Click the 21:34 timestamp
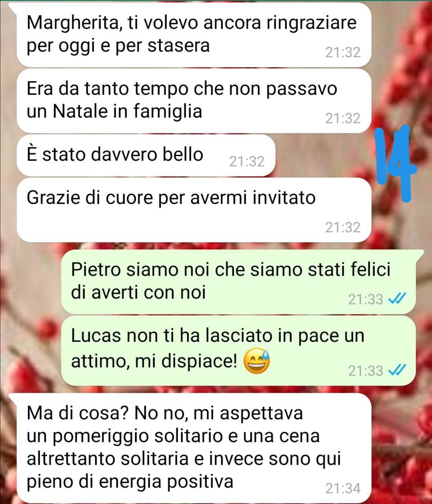 tap(343, 488)
